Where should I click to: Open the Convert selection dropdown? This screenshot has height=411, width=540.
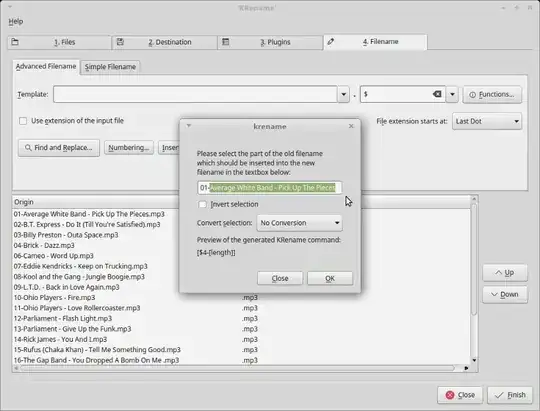pos(299,223)
